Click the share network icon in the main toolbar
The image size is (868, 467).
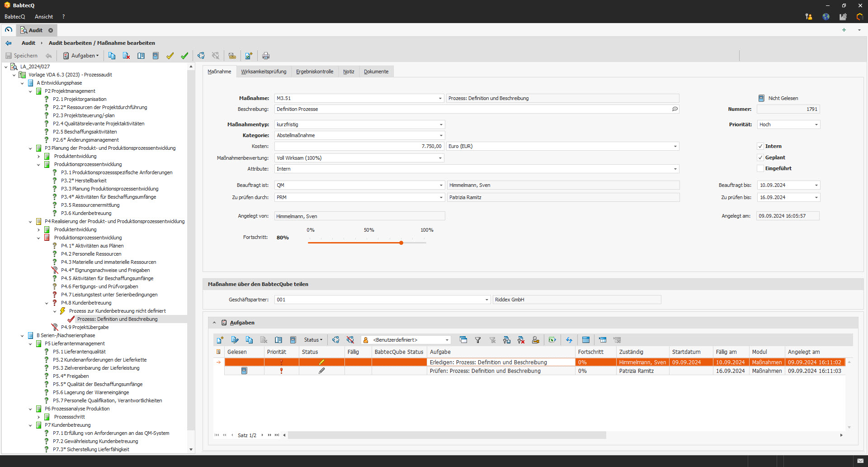[201, 56]
